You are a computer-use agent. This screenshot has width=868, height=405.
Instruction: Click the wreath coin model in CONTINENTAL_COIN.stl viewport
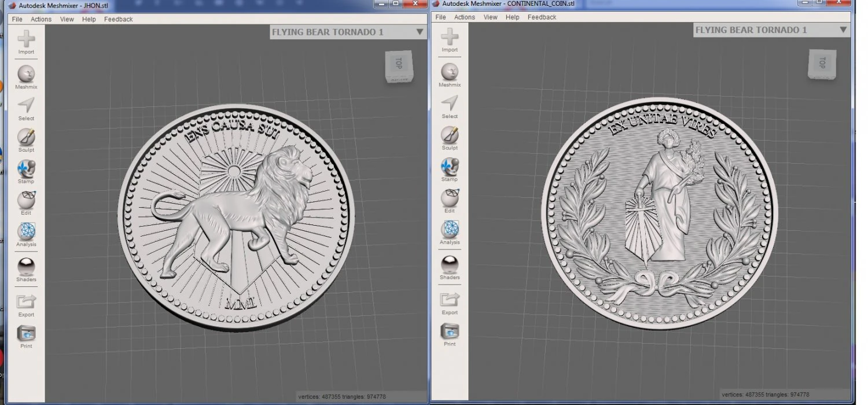(660, 213)
